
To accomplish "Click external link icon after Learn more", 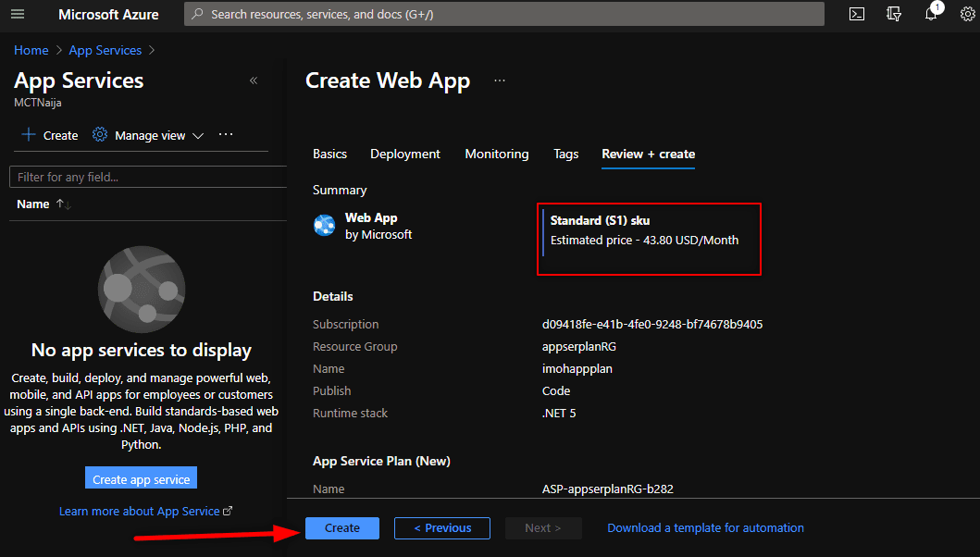I will pyautogui.click(x=228, y=511).
